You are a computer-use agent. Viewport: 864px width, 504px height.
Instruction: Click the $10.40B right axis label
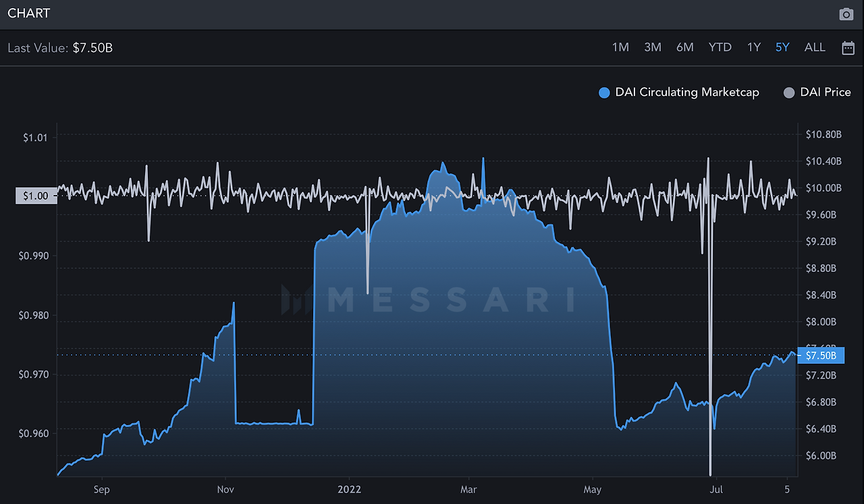tap(823, 161)
